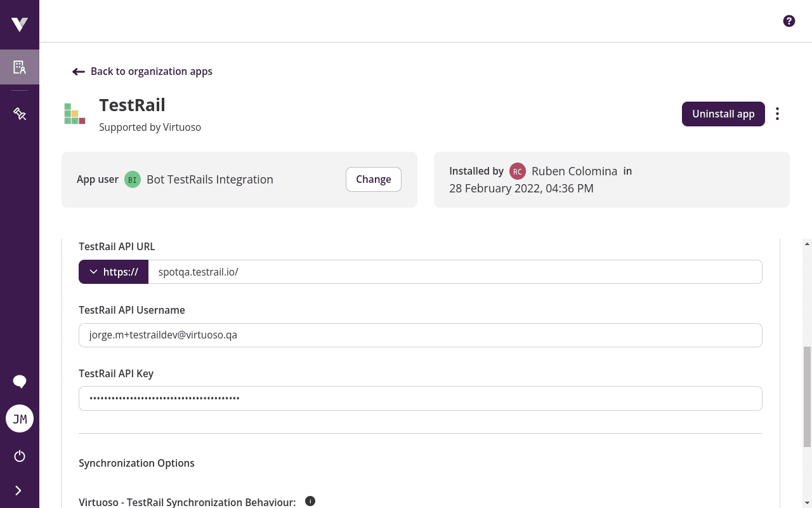
Task: Click the info icon next to Synchronization Behaviour
Action: (310, 501)
